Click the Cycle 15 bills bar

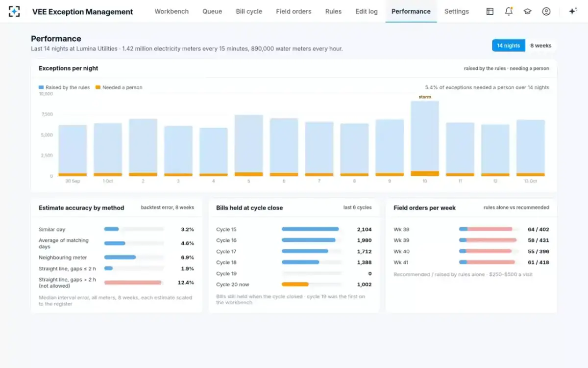[311, 229]
